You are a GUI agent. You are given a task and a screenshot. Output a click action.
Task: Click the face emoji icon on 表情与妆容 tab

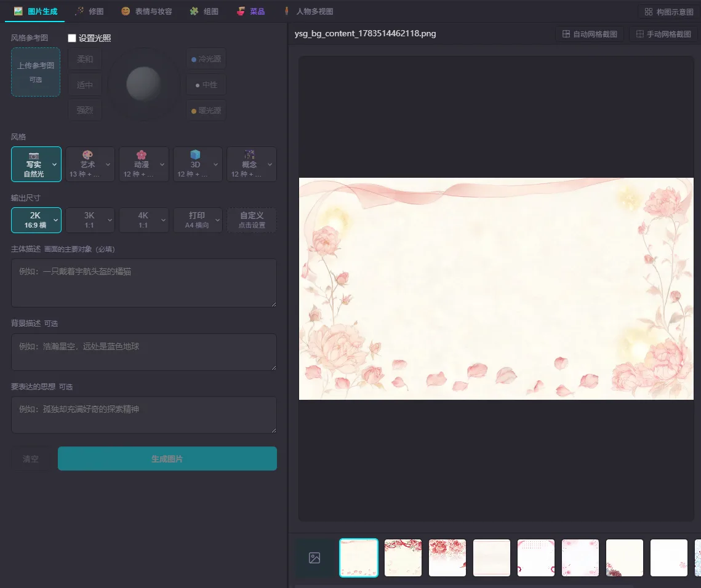click(126, 11)
